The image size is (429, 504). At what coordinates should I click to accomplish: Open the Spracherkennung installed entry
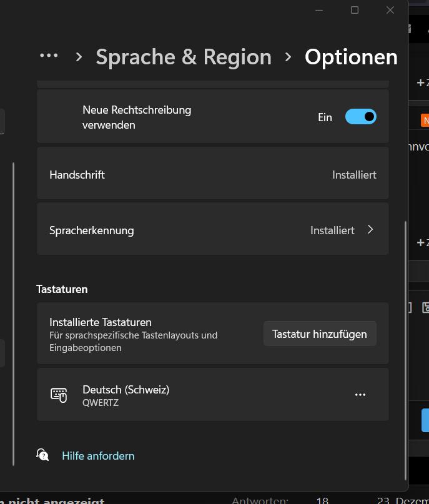[212, 230]
